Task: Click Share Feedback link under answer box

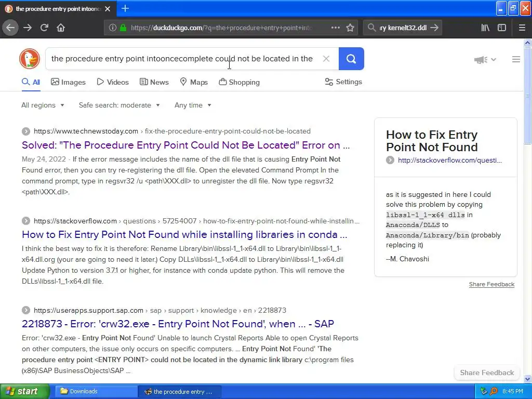Action: (x=491, y=284)
